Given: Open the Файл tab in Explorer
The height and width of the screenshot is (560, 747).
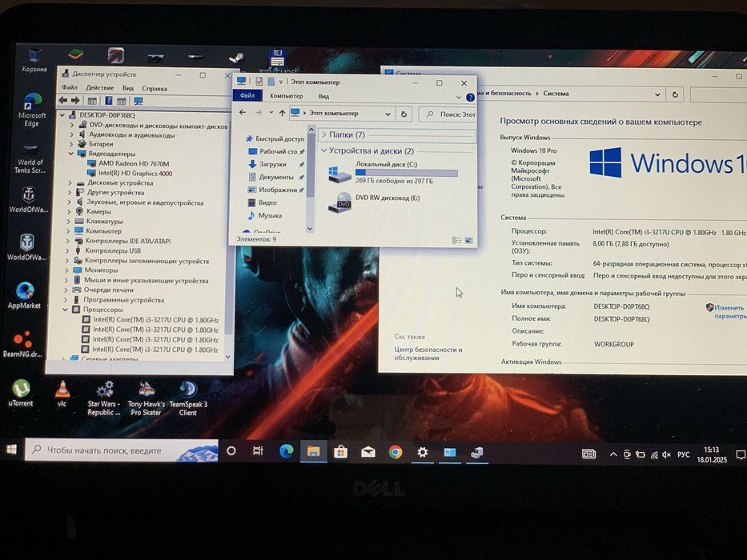Looking at the screenshot, I should coord(247,96).
